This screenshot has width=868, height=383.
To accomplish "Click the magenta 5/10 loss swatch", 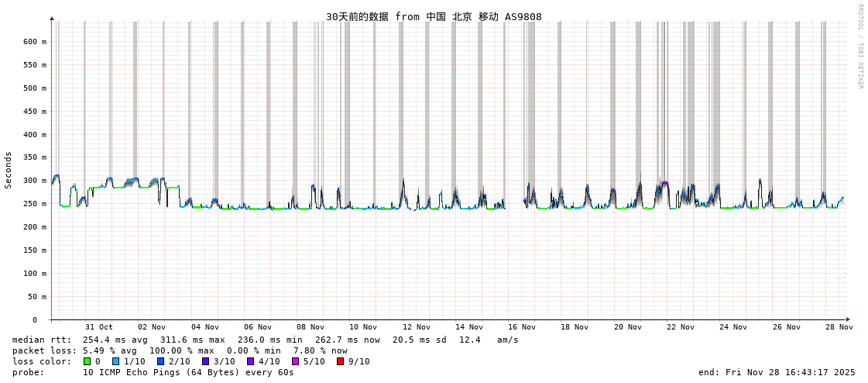I will (295, 361).
